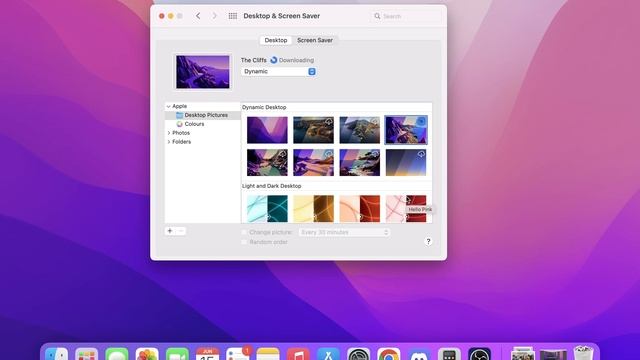The image size is (640, 360).
Task: Choose the Big Sur aerial coast thumbnail
Action: coord(313,130)
